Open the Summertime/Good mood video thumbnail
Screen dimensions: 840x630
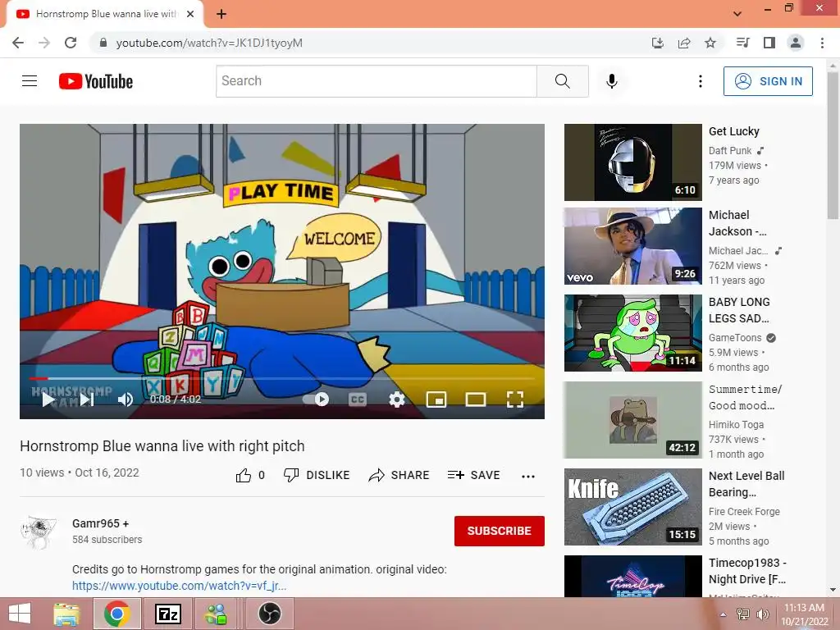[x=632, y=420]
